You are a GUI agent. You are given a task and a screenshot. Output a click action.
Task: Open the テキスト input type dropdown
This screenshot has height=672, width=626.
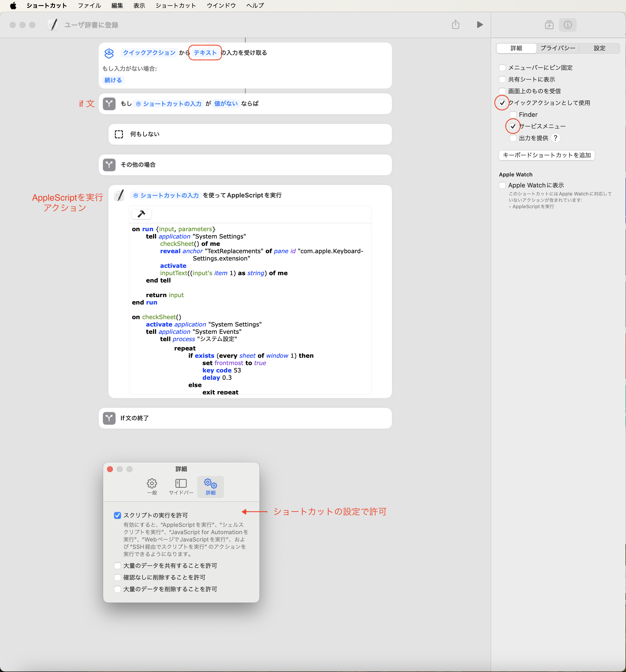[x=205, y=53]
